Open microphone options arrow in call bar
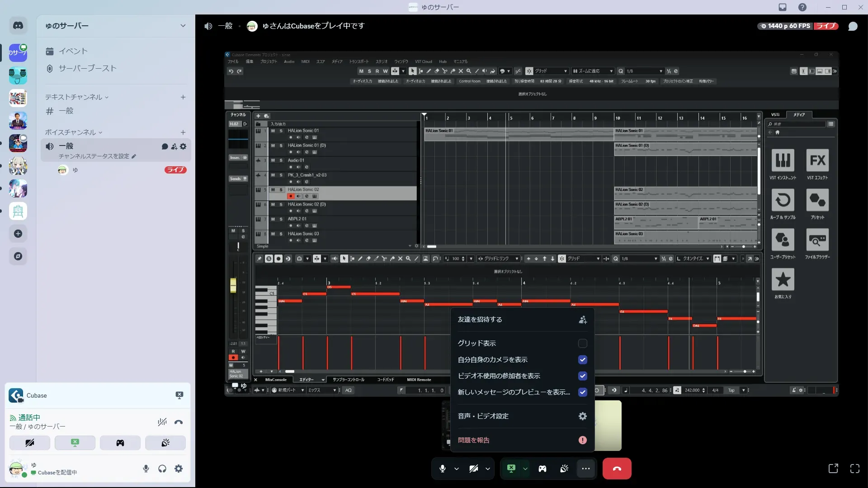The image size is (868, 488). [x=456, y=469]
